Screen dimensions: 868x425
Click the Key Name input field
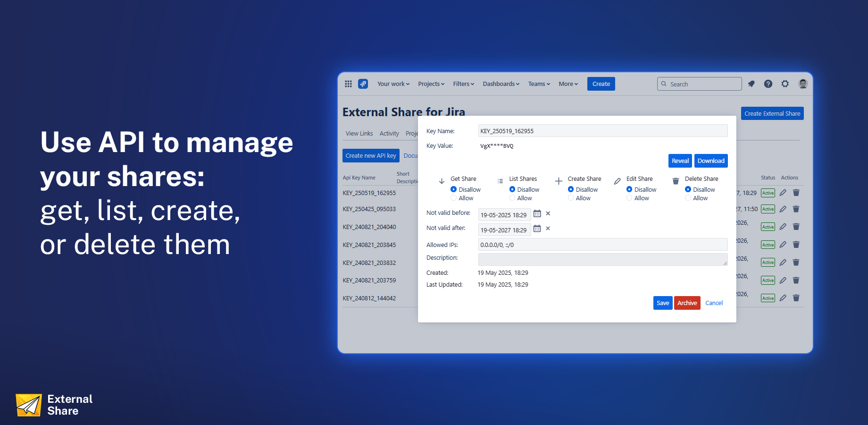pyautogui.click(x=603, y=131)
